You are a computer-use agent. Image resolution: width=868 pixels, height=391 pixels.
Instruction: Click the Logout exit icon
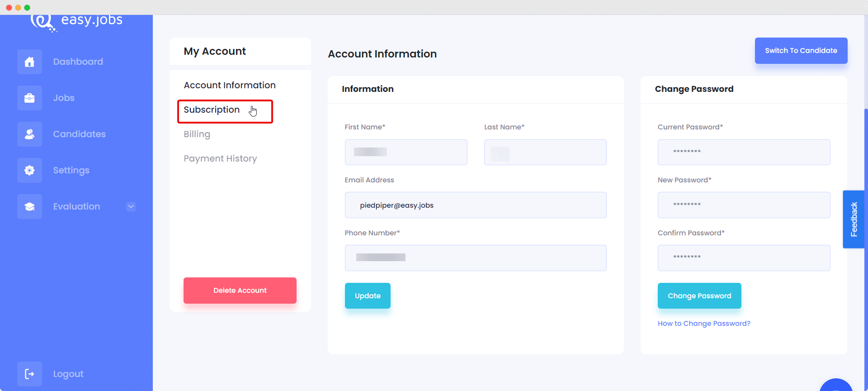coord(29,374)
